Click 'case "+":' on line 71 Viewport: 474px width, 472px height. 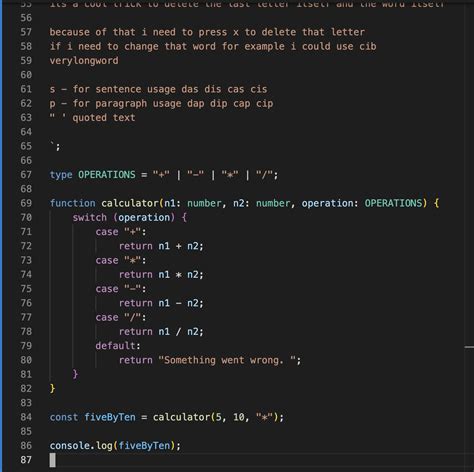pyautogui.click(x=121, y=232)
